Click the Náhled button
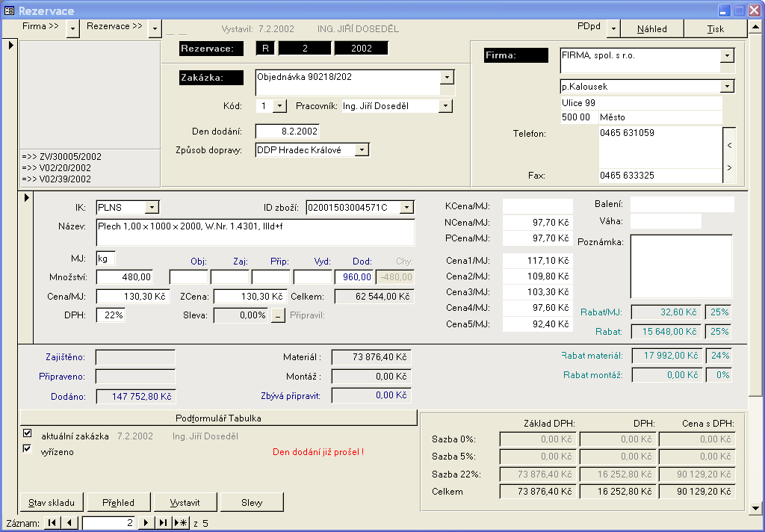 (652, 29)
